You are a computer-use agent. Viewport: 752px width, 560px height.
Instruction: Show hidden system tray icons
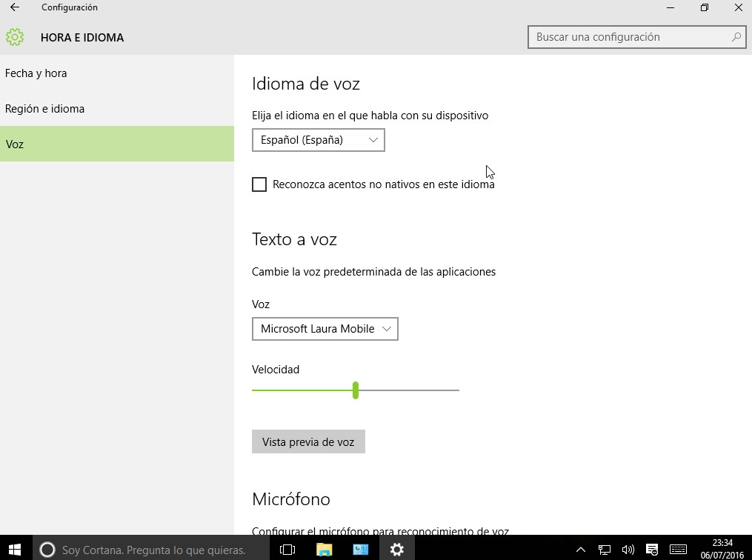coord(581,550)
